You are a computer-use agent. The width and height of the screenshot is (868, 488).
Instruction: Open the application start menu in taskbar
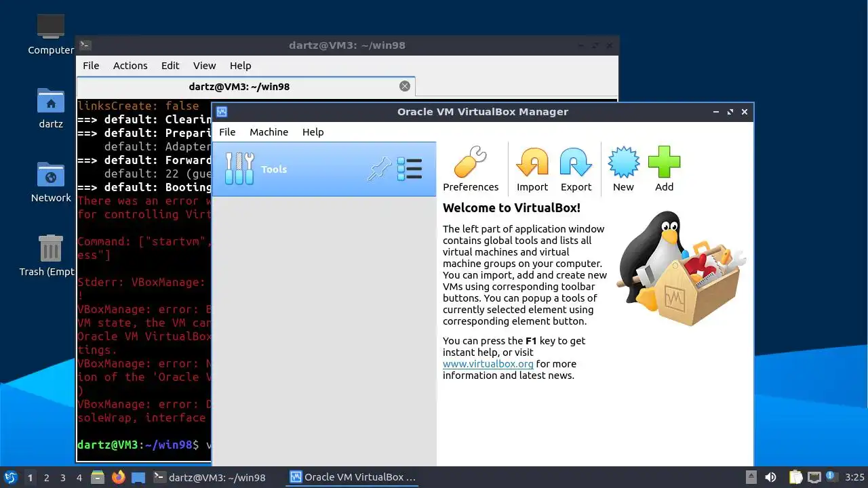[10, 478]
